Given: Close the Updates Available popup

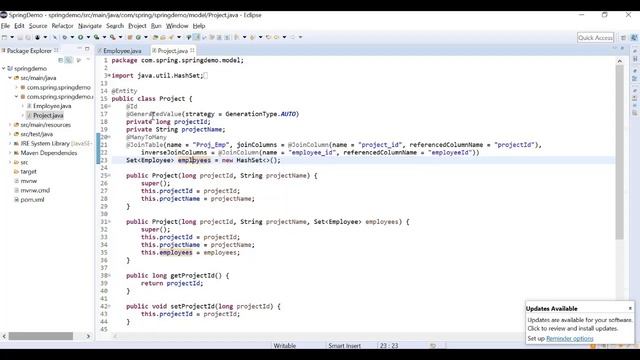Looking at the screenshot, I should pyautogui.click(x=630, y=308).
